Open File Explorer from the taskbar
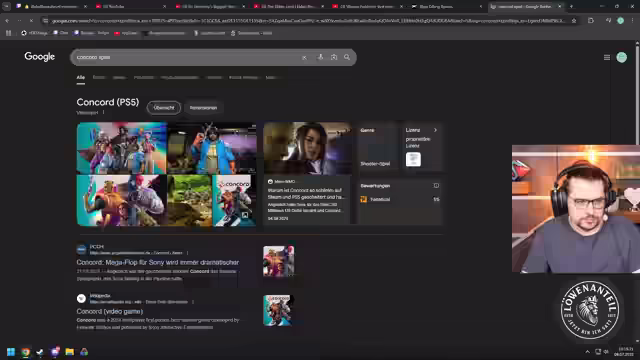640x360 pixels. (69, 351)
